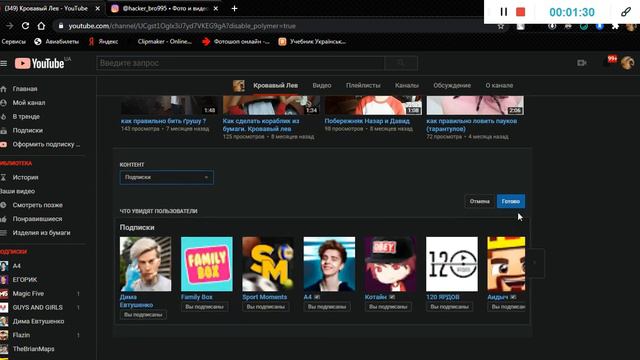
Task: Switch to О канале channel tab
Action: (x=499, y=85)
